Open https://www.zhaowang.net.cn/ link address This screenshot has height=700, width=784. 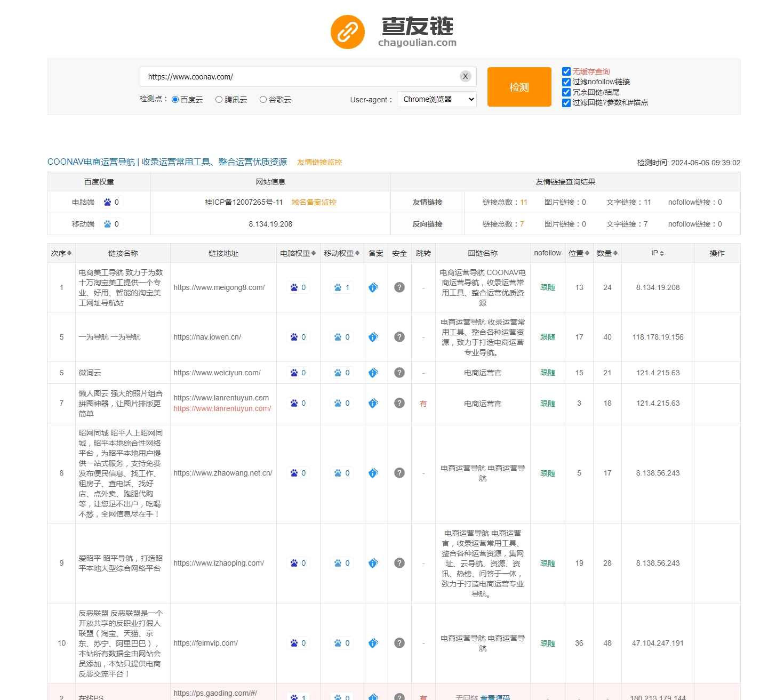[223, 473]
